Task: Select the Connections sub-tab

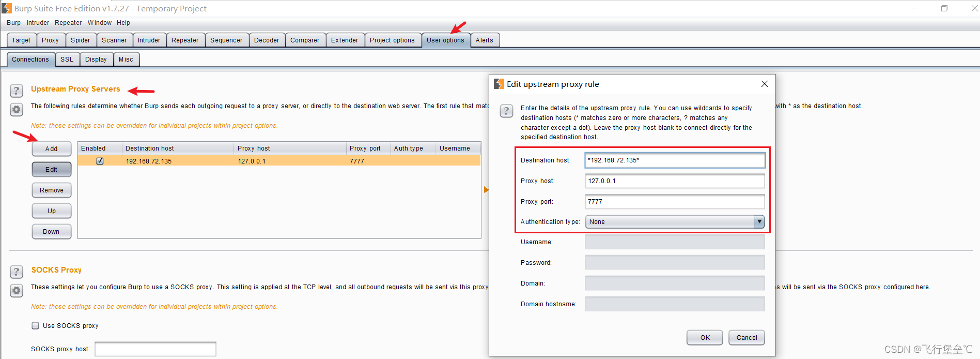Action: point(30,59)
